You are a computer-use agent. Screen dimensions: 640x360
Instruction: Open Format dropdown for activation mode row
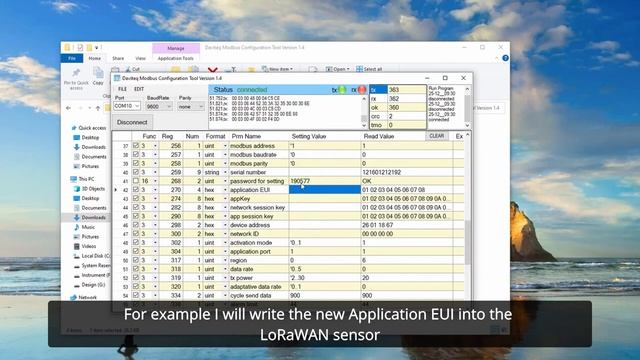pos(225,243)
